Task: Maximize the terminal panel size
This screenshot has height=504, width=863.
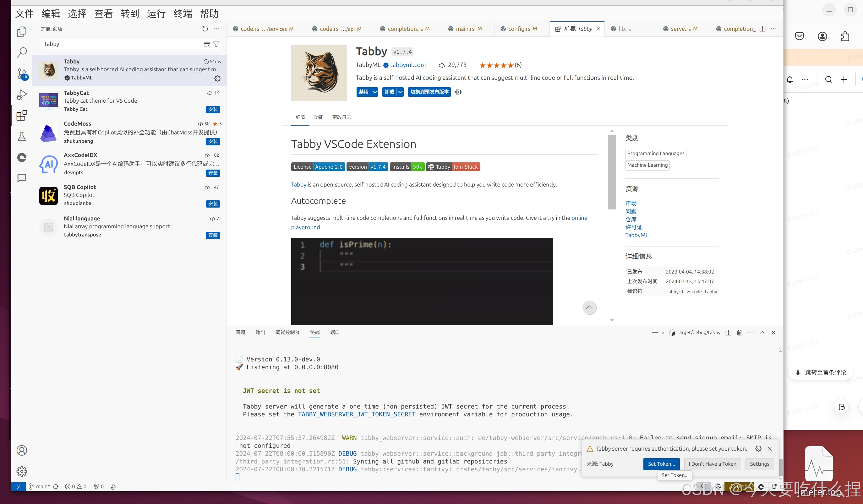Action: click(762, 333)
